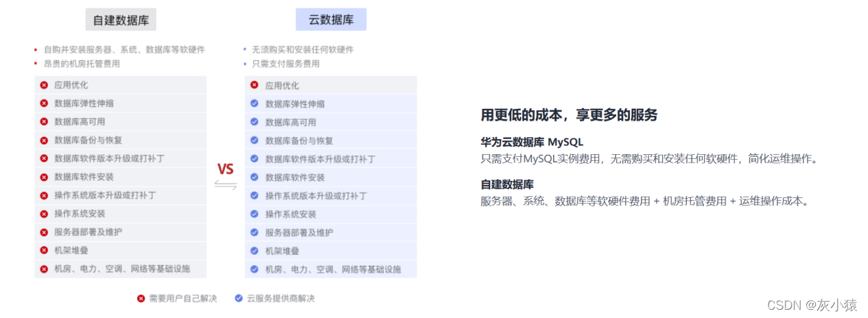Click the 自建数据库 header label
This screenshot has width=868, height=318.
121,20
